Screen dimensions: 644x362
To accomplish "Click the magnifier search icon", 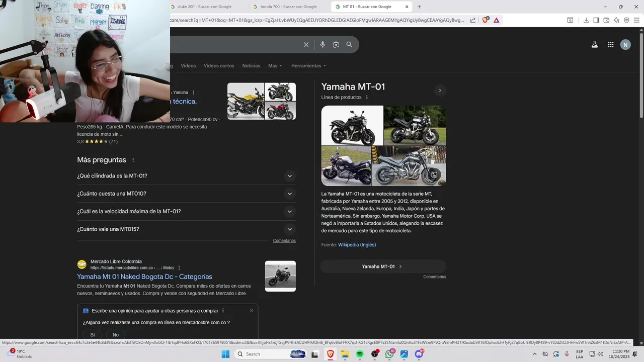I will (x=349, y=45).
